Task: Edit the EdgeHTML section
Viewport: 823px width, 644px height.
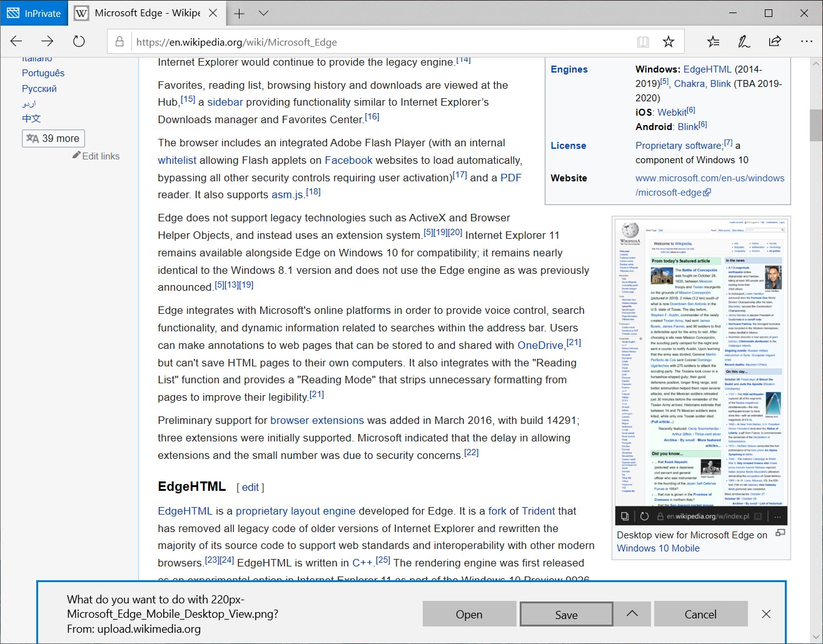Action: (x=250, y=487)
